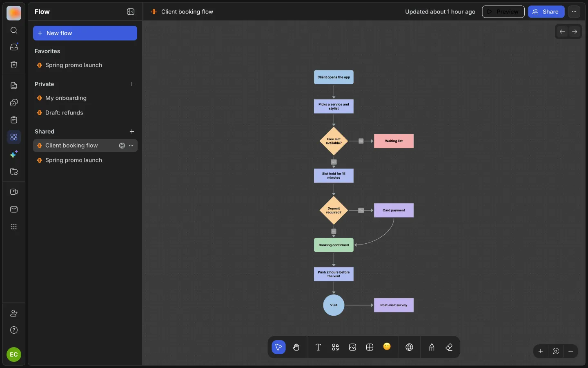588x368 pixels.
Task: Select the image insert tool
Action: (353, 347)
